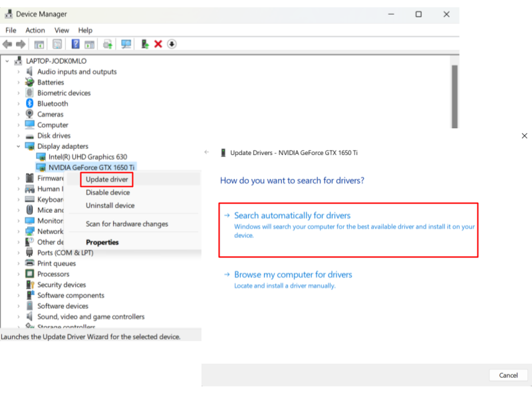Screen dimensions: 532x399
Task: Minimize the Device Manager window
Action: pos(391,14)
